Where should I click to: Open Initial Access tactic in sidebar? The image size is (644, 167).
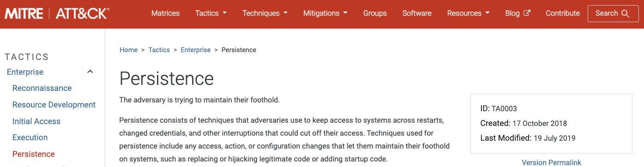[x=36, y=121]
